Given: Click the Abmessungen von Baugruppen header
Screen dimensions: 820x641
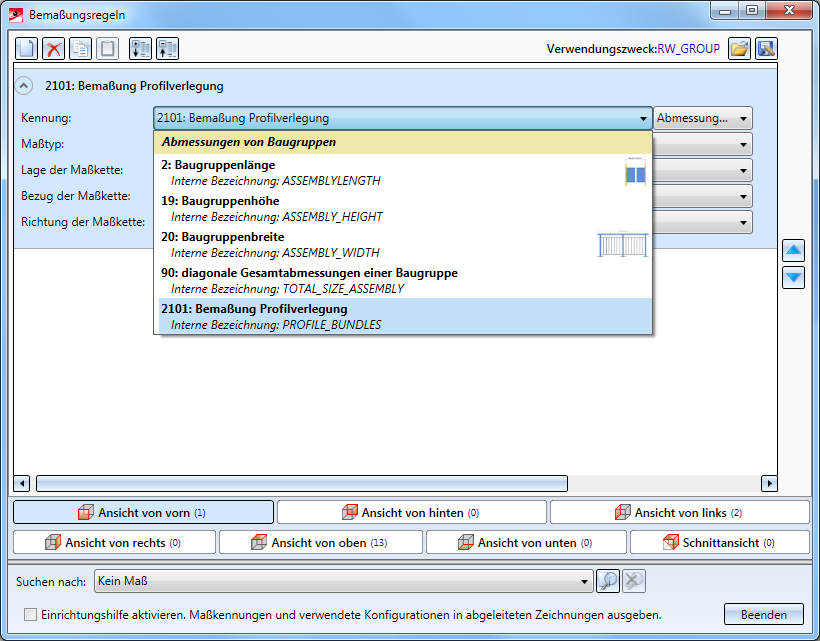Looking at the screenshot, I should 403,142.
